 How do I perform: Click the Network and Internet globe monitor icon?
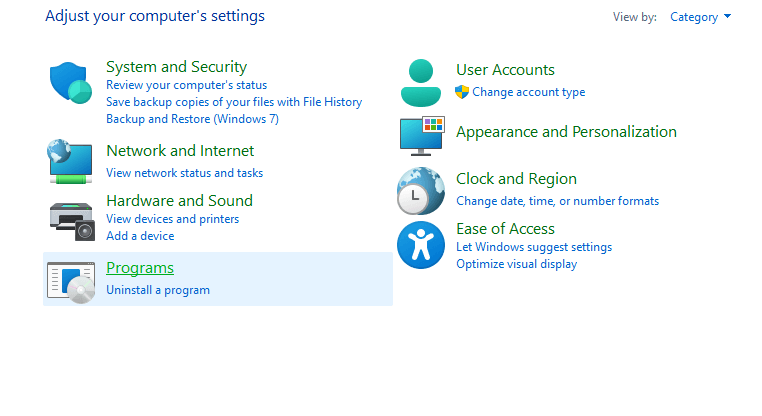click(70, 161)
